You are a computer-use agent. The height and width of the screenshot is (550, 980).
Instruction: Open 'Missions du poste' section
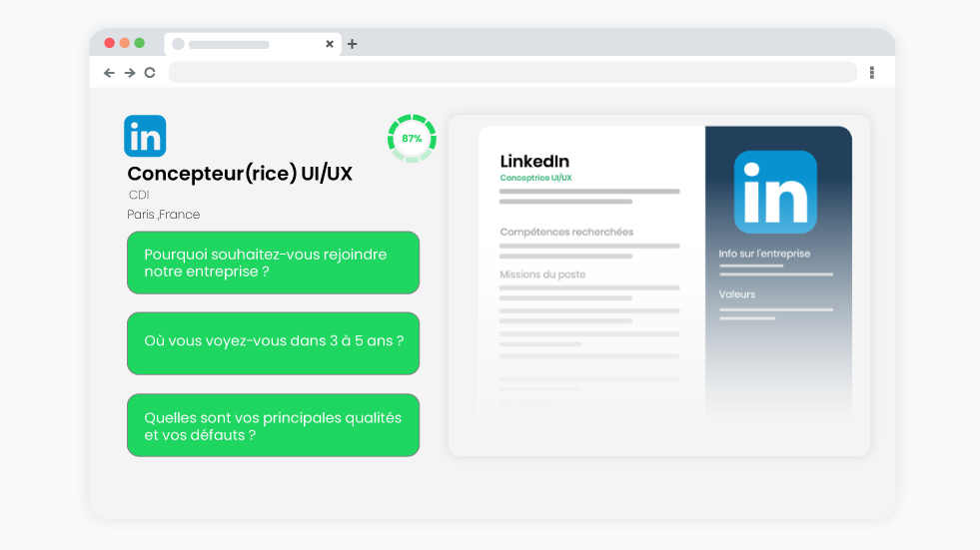[x=542, y=275]
